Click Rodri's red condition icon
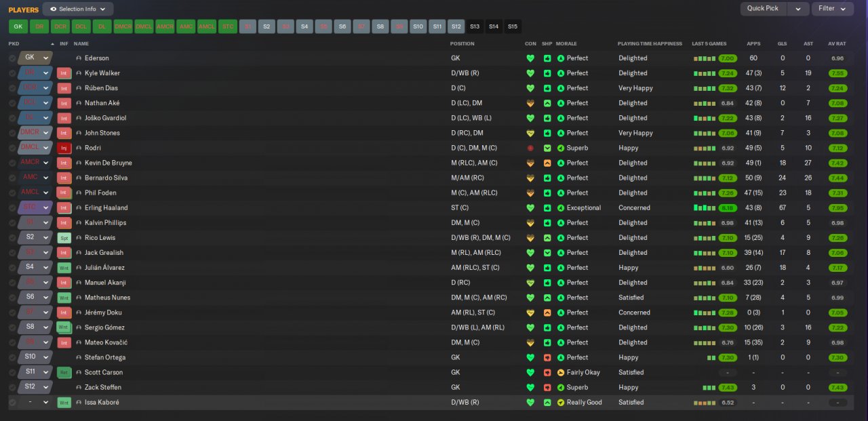This screenshot has height=421, width=868. click(530, 148)
